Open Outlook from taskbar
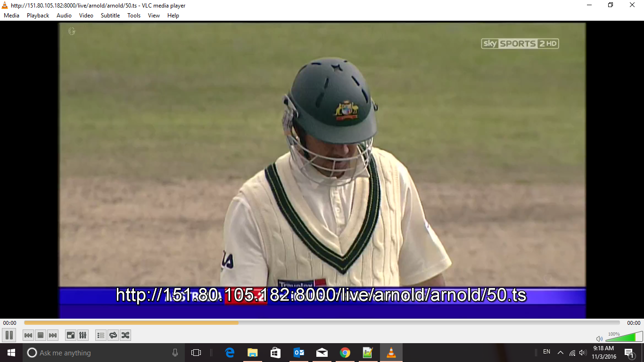The width and height of the screenshot is (644, 362). click(299, 353)
